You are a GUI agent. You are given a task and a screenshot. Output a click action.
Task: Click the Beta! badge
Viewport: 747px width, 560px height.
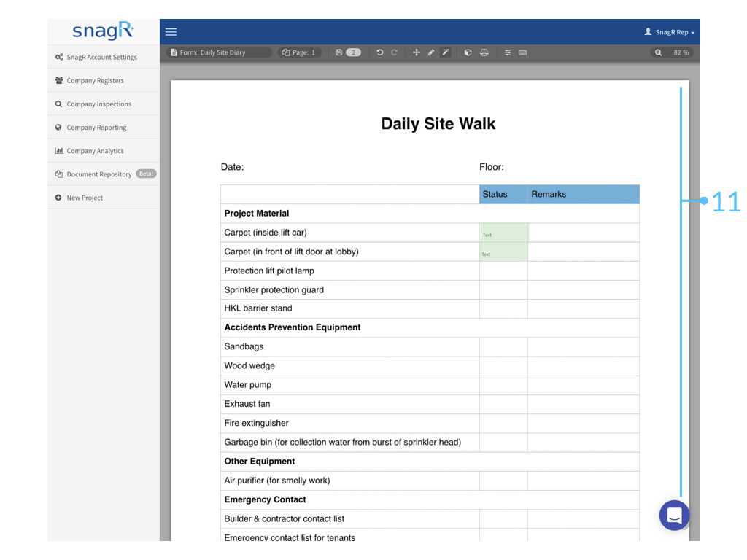(x=146, y=174)
